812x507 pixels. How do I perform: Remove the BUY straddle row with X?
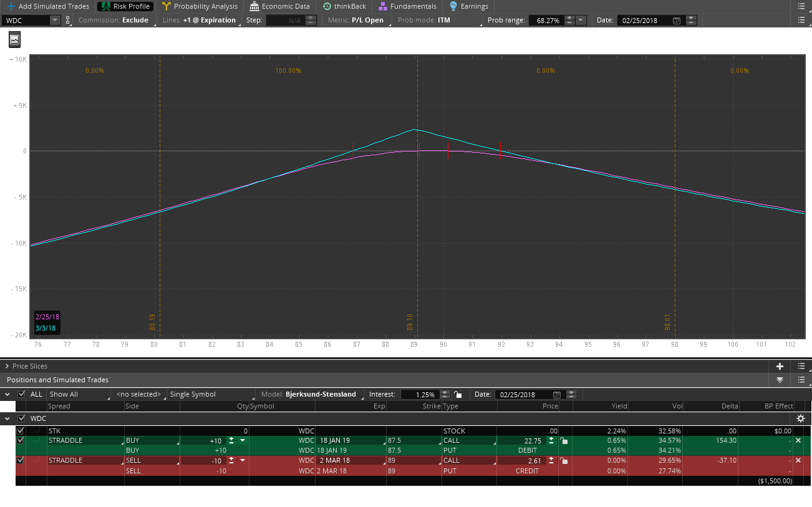798,440
